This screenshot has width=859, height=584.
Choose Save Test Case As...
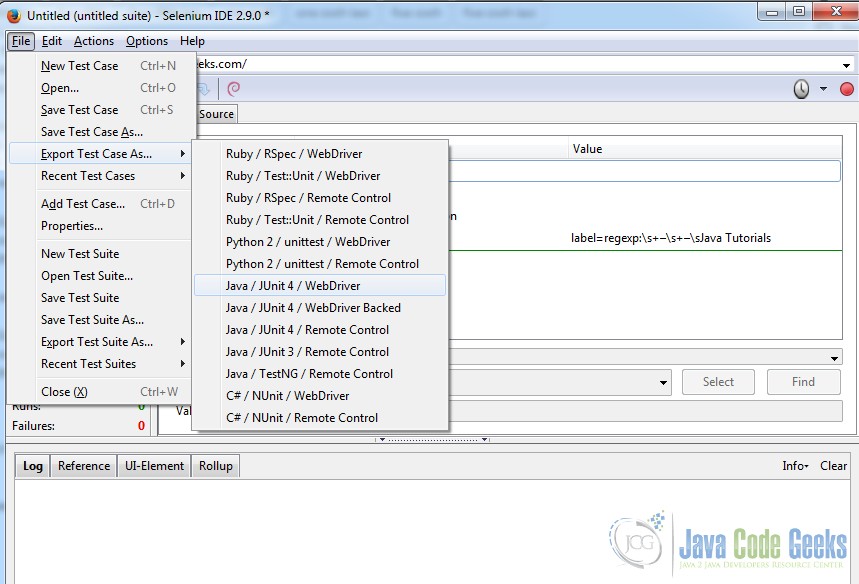click(100, 131)
